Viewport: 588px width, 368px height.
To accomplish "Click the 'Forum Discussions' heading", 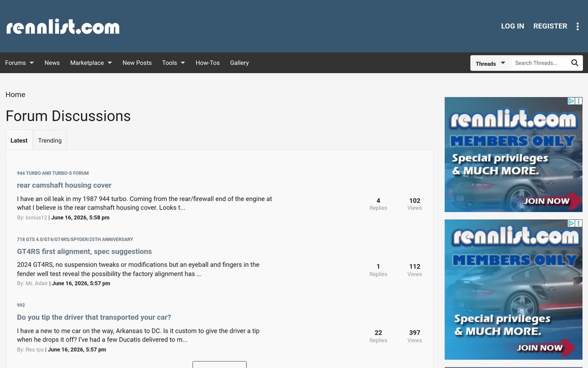I will pyautogui.click(x=68, y=116).
